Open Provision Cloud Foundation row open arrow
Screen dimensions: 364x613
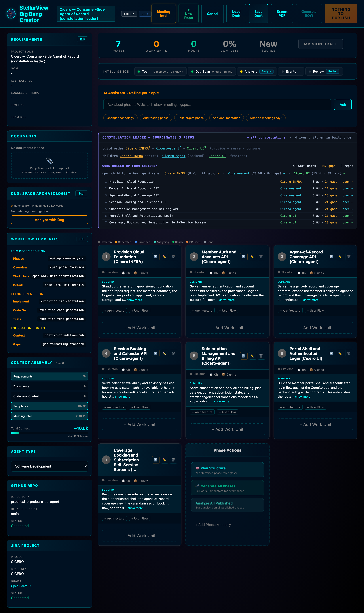[x=348, y=182]
